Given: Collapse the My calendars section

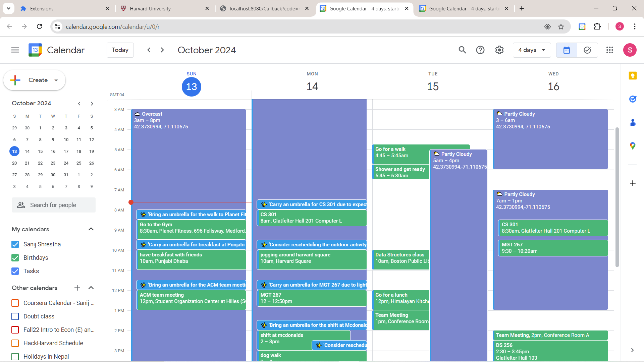Looking at the screenshot, I should coord(91,229).
